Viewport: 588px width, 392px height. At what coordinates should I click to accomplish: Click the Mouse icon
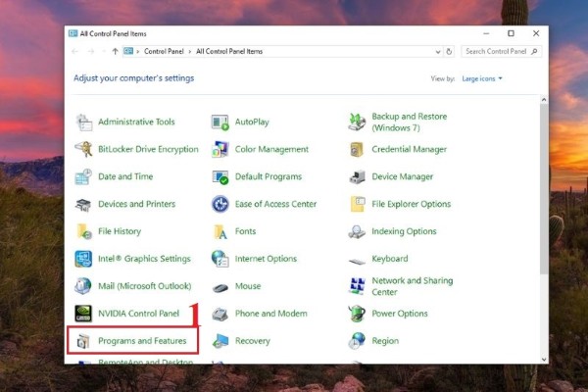click(220, 288)
